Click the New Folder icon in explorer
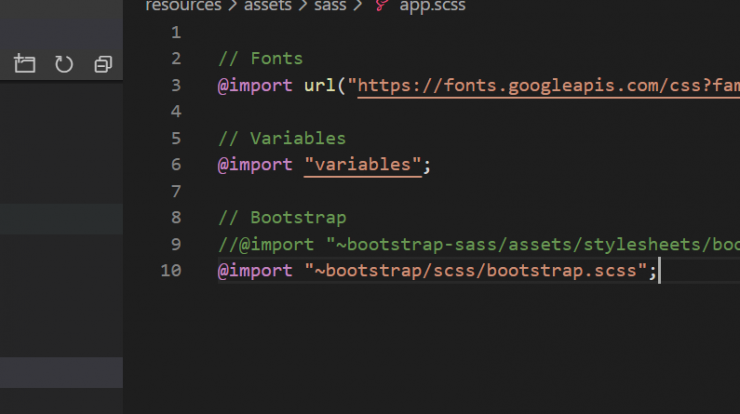Viewport: 740px width, 414px height. [x=25, y=64]
